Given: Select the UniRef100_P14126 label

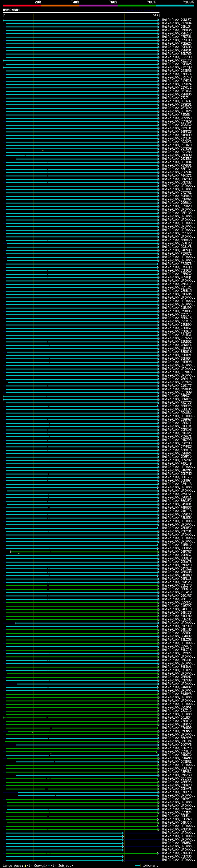Looking at the screenshot, I should 176,582.
